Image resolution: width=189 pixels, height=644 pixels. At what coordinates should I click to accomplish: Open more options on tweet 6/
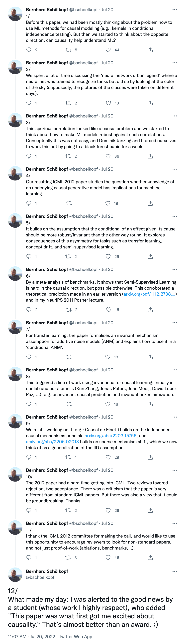click(175, 269)
